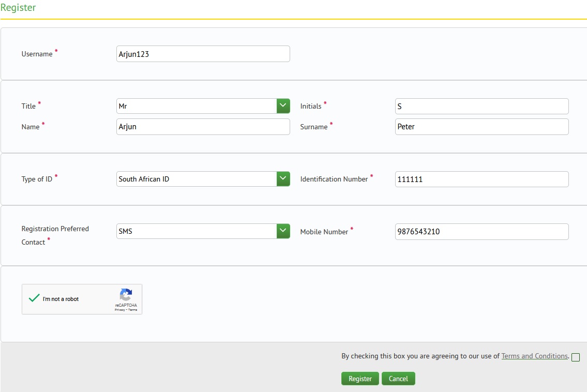Viewport: 587px width, 392px height.
Task: Open reCAPTCHA Privacy link
Action: click(119, 310)
